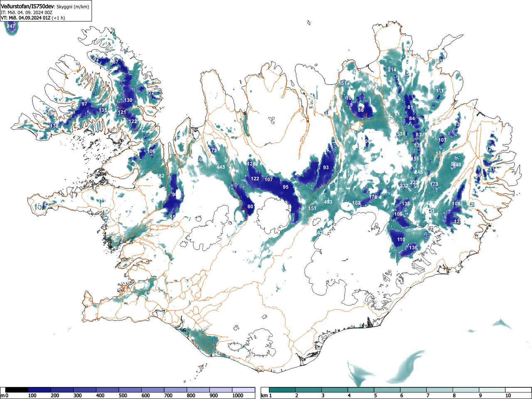Click the '10' tick label on the km legend
Image resolution: width=532 pixels, height=399 pixels.
pos(507,396)
